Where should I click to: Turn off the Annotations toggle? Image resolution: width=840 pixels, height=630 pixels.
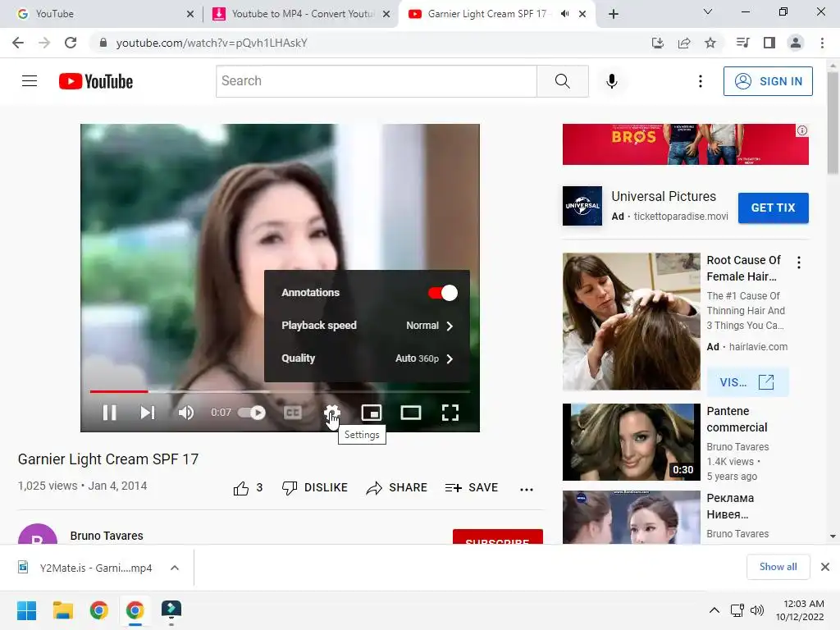[442, 293]
